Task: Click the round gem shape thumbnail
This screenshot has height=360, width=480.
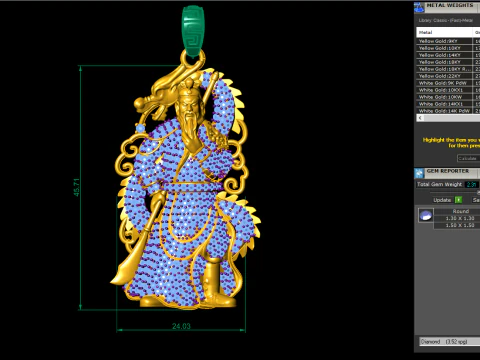Action: [x=426, y=215]
